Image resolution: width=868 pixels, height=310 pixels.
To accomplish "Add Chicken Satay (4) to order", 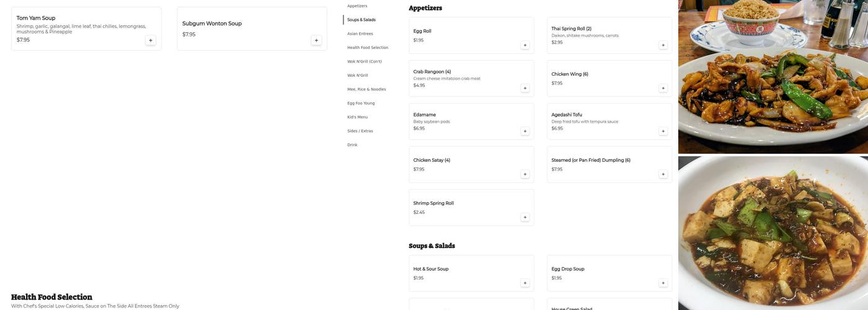I will [x=525, y=174].
